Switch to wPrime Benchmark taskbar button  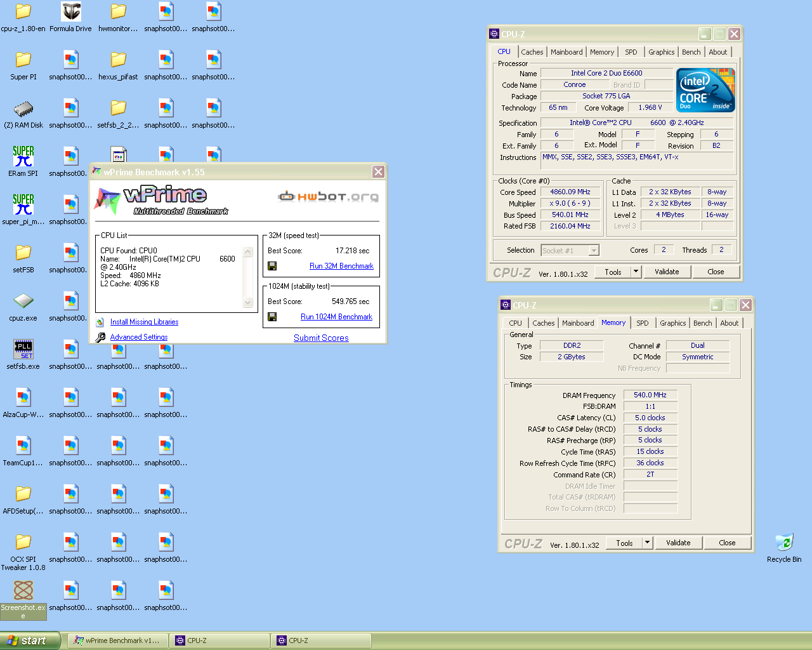pos(118,640)
